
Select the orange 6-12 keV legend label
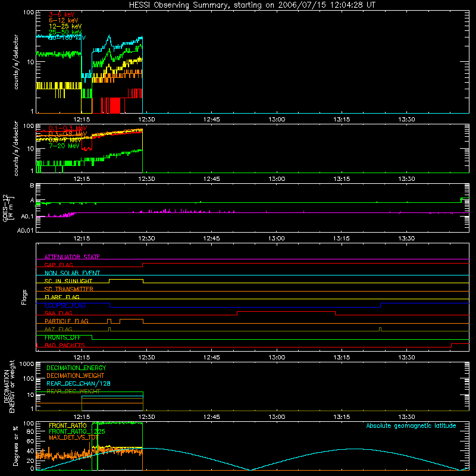[64, 20]
